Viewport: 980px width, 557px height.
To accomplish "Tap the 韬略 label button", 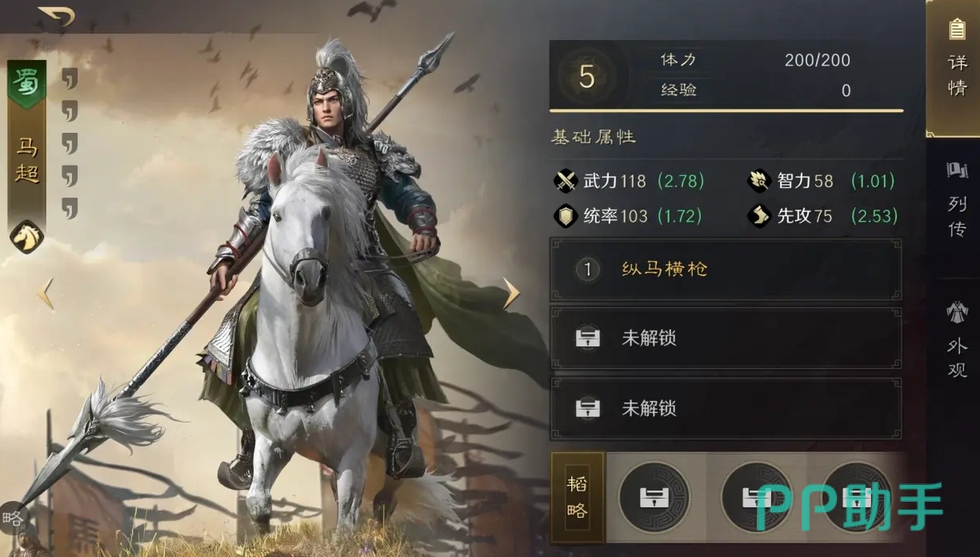I will click(x=578, y=498).
